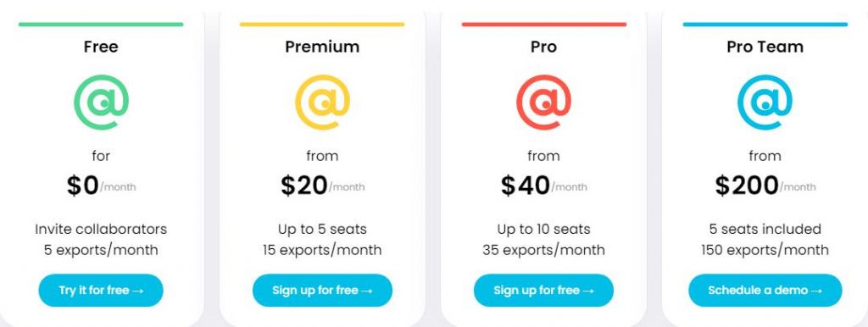Click the Schedule a demo button
This screenshot has width=868, height=327.
tap(765, 291)
